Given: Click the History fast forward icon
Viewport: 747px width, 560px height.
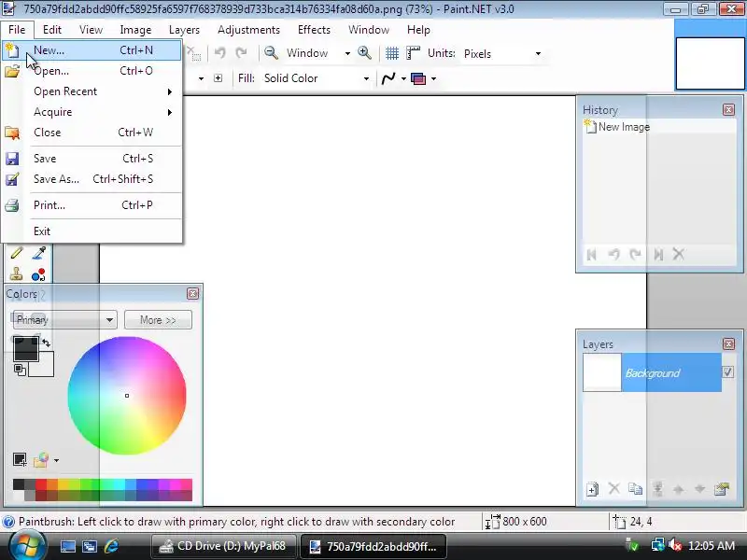Looking at the screenshot, I should (x=658, y=255).
